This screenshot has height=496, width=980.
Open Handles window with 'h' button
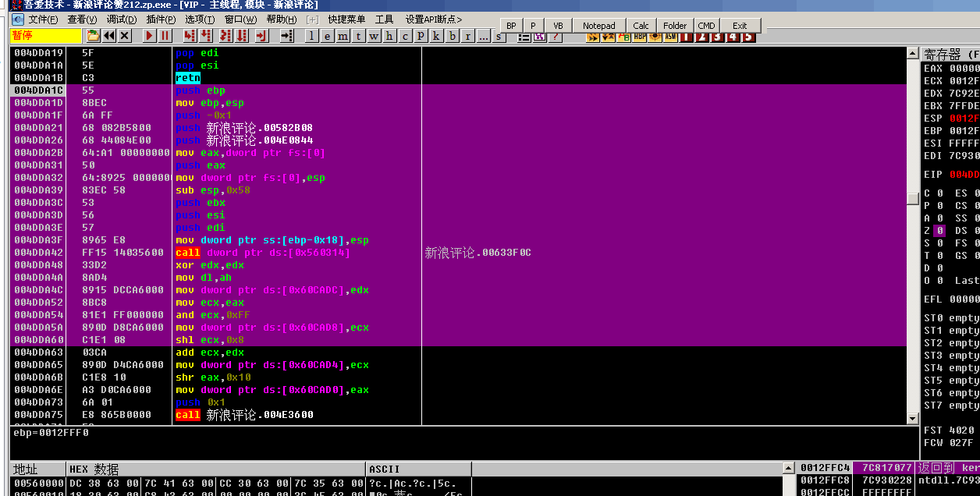pos(389,36)
